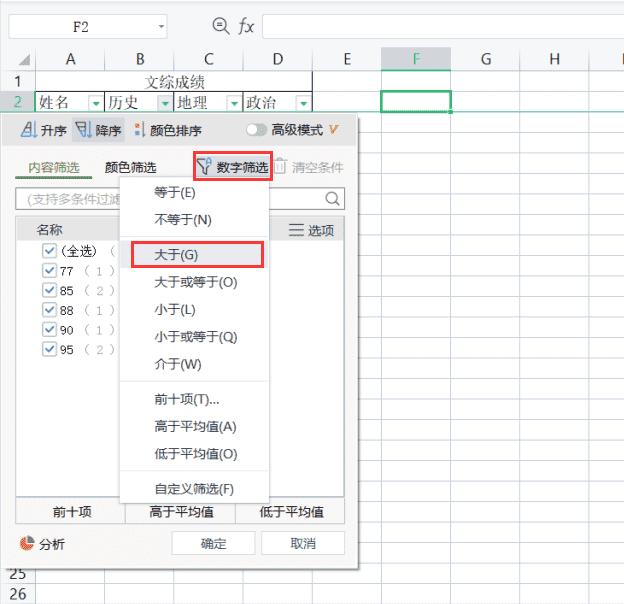Uncheck the 77 value checkbox
The width and height of the screenshot is (624, 604).
pyautogui.click(x=49, y=271)
